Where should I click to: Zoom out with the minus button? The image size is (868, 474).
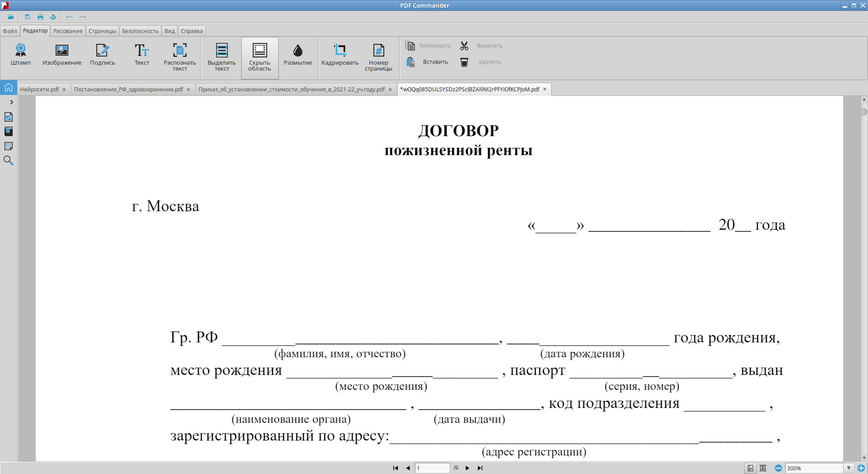(x=778, y=468)
